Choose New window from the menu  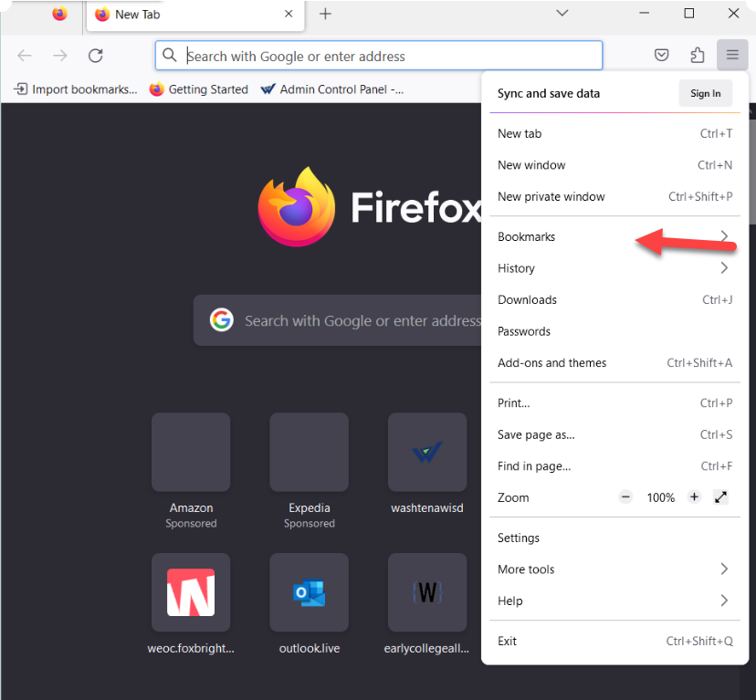614,165
